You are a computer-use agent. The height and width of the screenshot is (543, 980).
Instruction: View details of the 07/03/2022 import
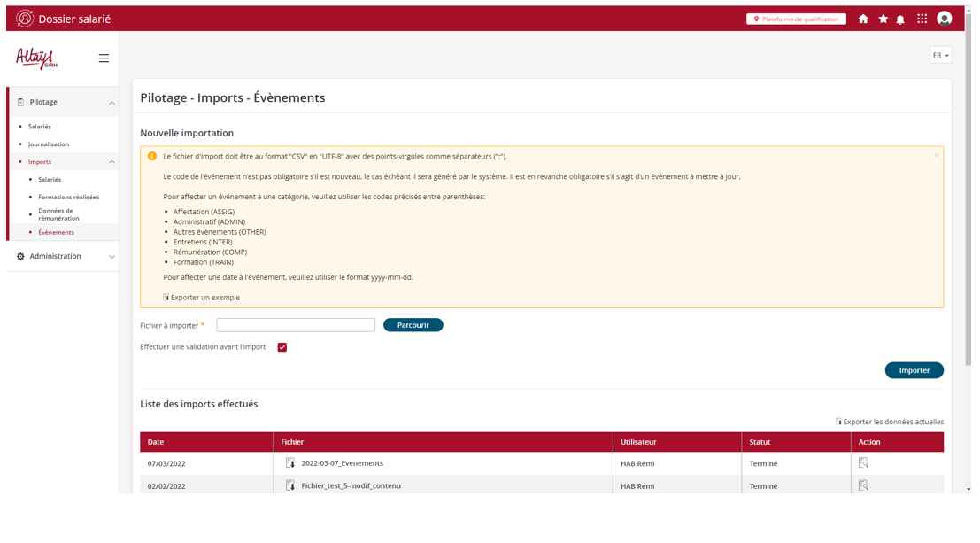(863, 463)
